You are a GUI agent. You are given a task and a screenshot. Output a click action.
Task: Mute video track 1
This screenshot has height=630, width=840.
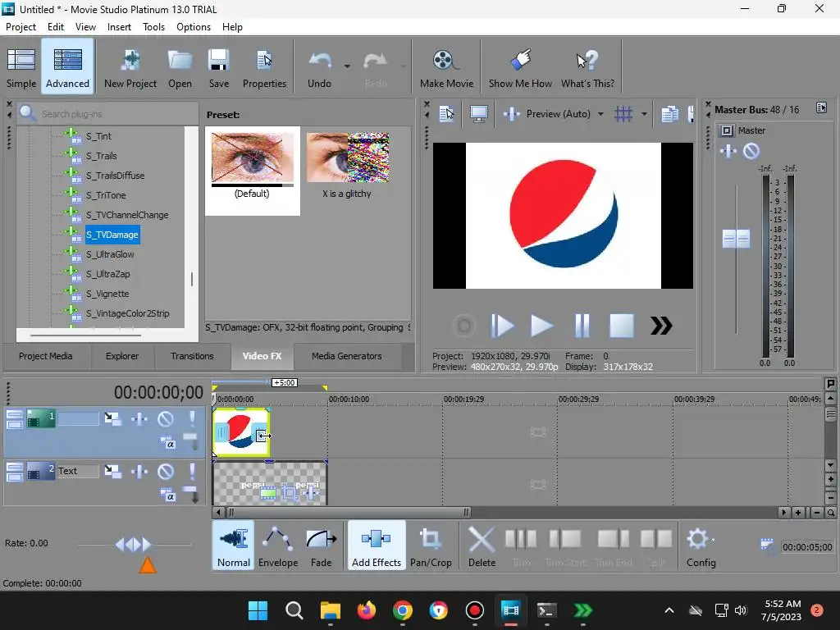165,419
